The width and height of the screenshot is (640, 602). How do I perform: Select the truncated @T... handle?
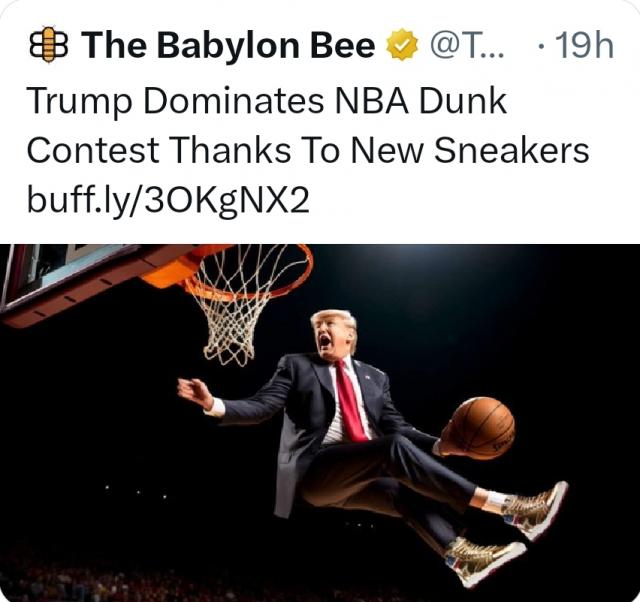467,46
